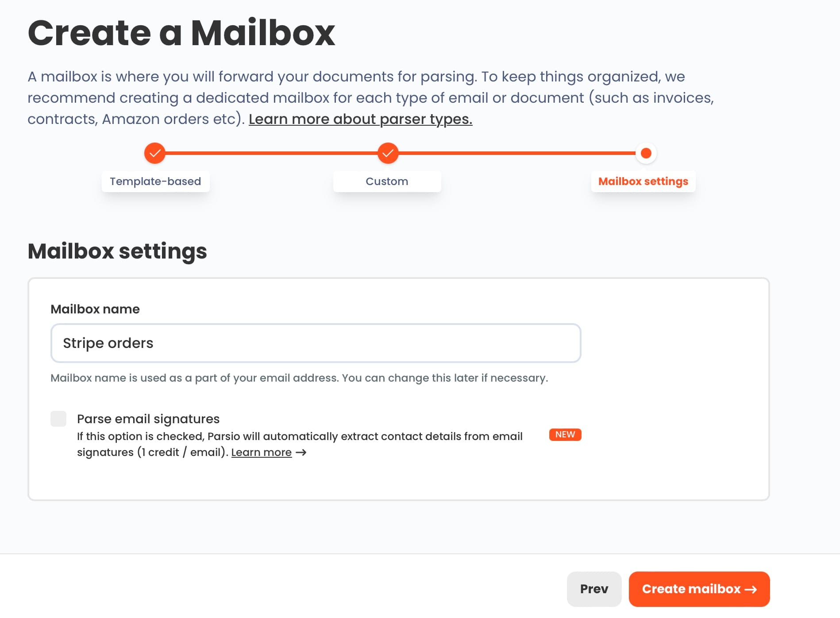Click the arrow icon beside Learn more

[301, 452]
